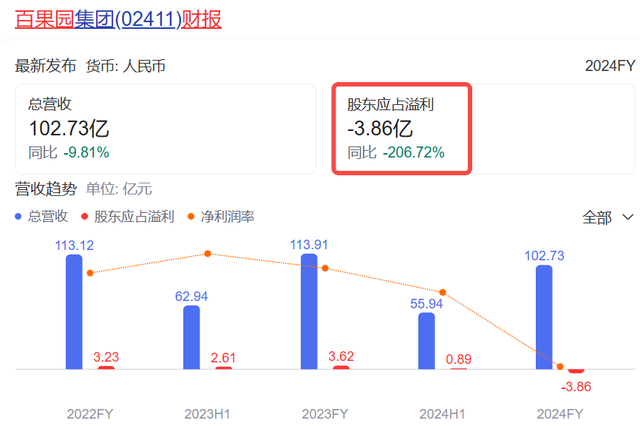Click the 2023FY net margin orange point
640x426 pixels.
[325, 268]
